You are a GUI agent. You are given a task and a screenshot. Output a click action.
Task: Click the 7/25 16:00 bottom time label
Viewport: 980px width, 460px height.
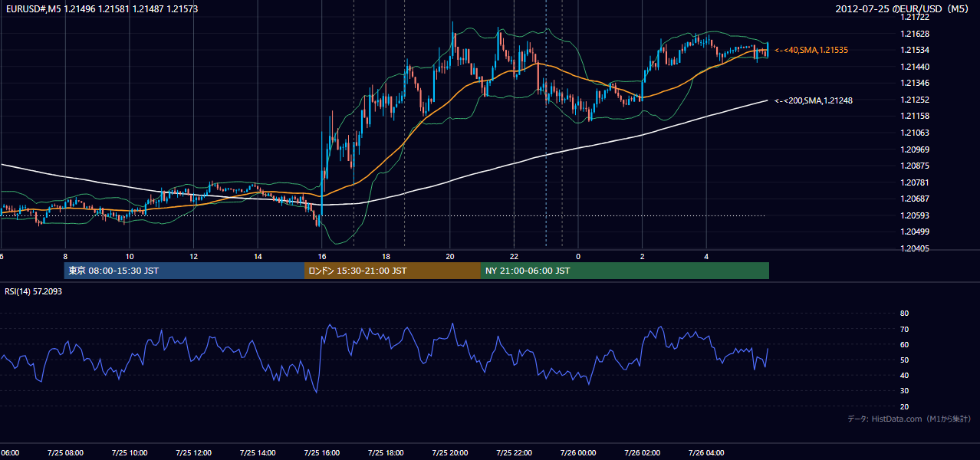(321, 452)
